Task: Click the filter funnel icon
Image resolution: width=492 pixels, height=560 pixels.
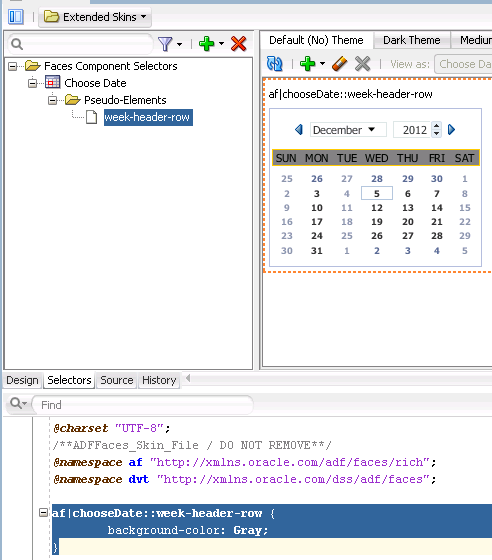Action: pos(165,44)
